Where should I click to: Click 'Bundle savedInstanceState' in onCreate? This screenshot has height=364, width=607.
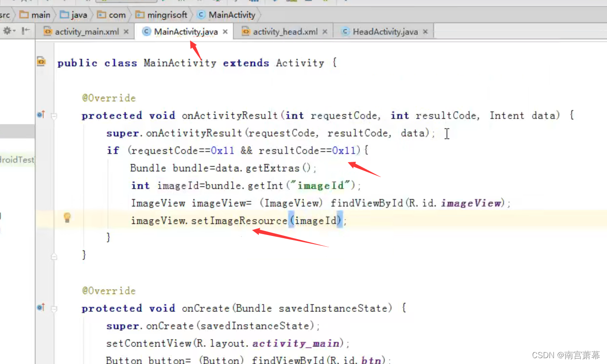tap(311, 308)
